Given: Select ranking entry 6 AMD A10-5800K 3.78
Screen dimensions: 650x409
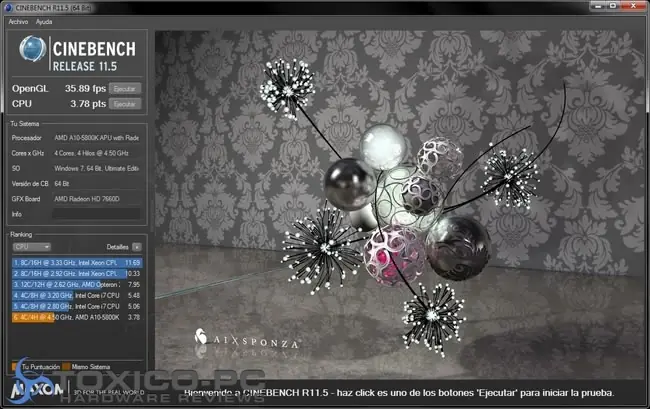Looking at the screenshot, I should 77,317.
